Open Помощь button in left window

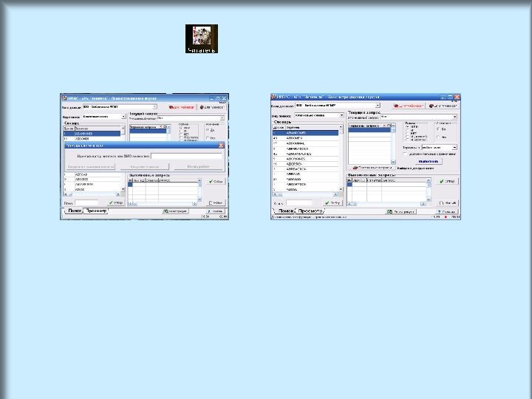[215, 211]
